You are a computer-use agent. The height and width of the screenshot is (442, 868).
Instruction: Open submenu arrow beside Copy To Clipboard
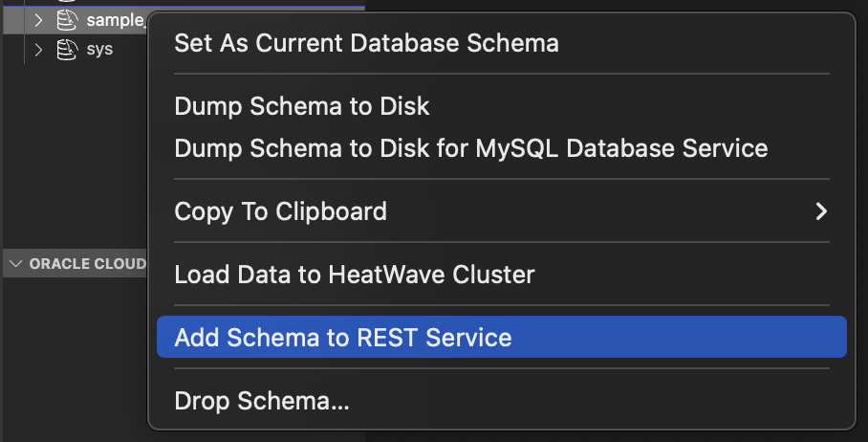pyautogui.click(x=820, y=211)
